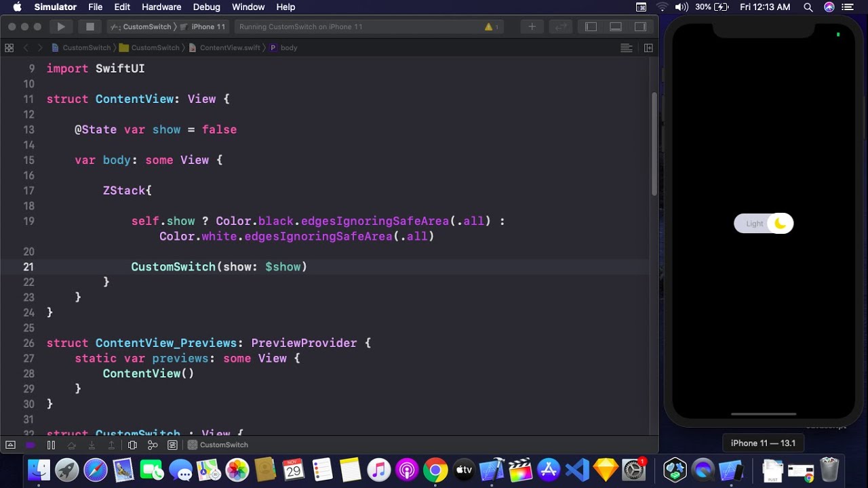Click the code review arrows button
This screenshot has height=488, width=868.
(561, 26)
